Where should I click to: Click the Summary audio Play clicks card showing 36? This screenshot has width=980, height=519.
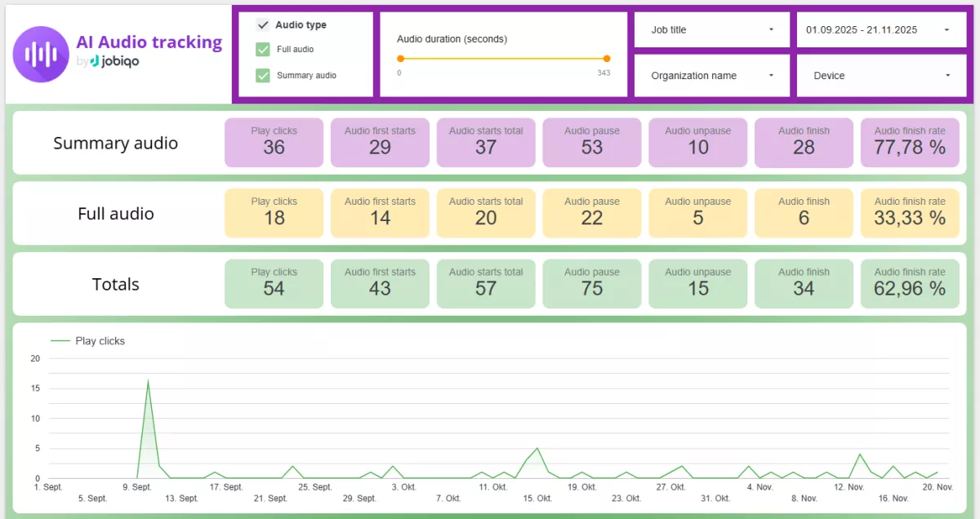pyautogui.click(x=274, y=142)
